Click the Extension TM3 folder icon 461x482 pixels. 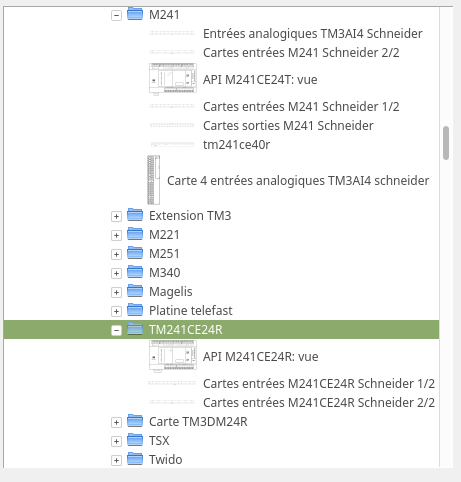tap(135, 215)
